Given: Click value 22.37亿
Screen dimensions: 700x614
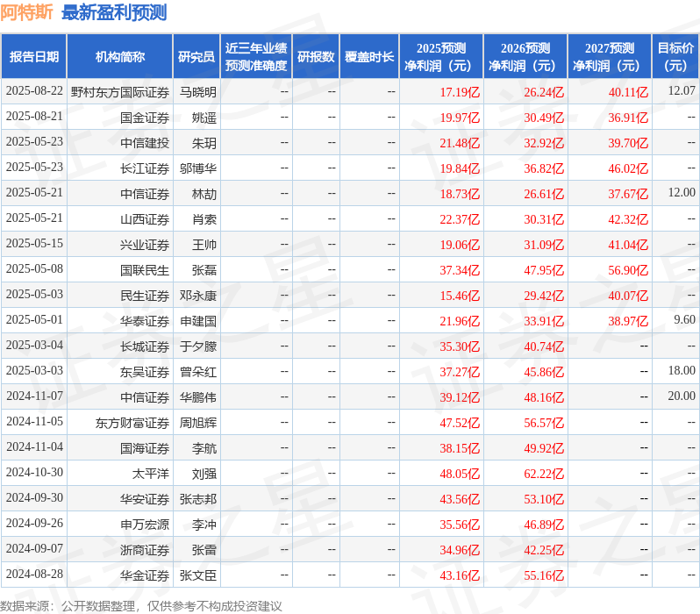Looking at the screenshot, I should tap(460, 219).
